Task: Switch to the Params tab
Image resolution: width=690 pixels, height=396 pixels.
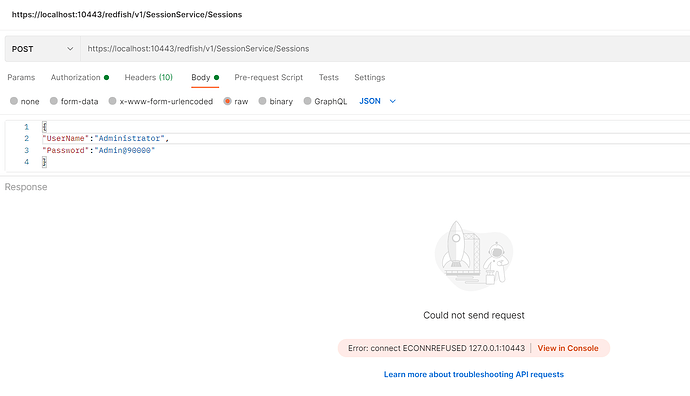Action: [x=21, y=77]
